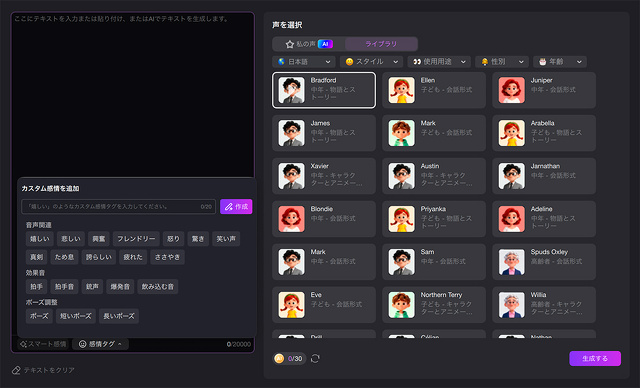Click Northern Terry's avatar image

(x=402, y=305)
